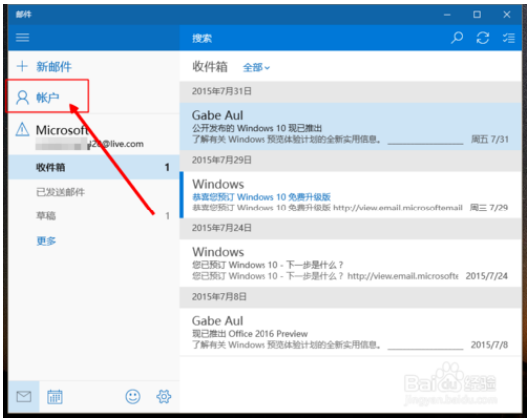Open 帐户 accounts entry

pos(47,98)
